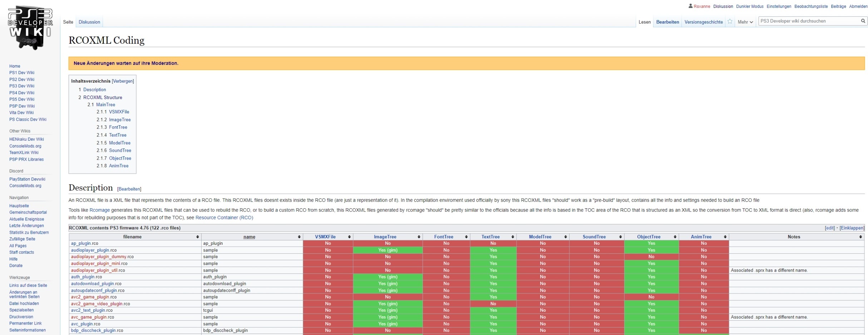
Task: Open Letzte Änderungen in sidebar
Action: coord(26,225)
